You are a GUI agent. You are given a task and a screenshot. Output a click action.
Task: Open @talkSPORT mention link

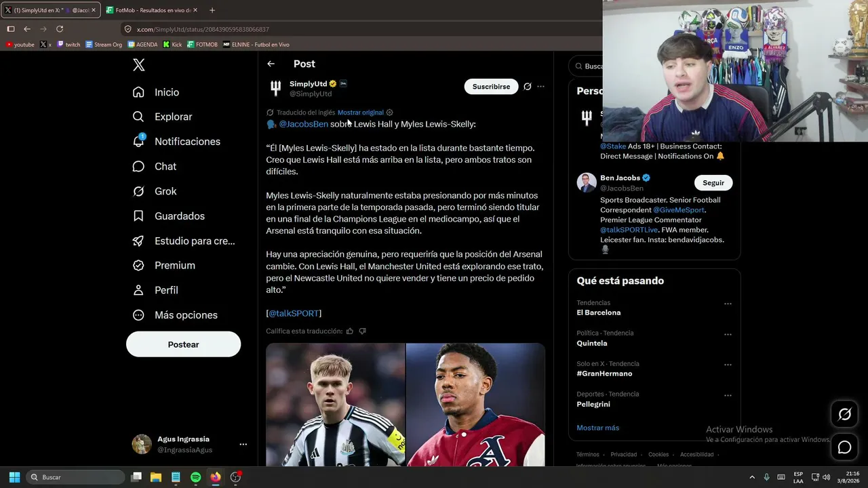click(x=294, y=313)
